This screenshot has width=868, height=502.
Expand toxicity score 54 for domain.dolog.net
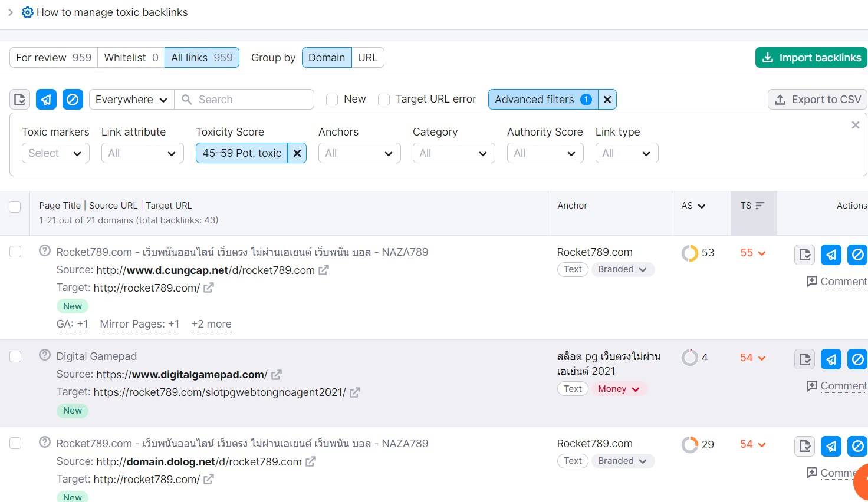753,444
